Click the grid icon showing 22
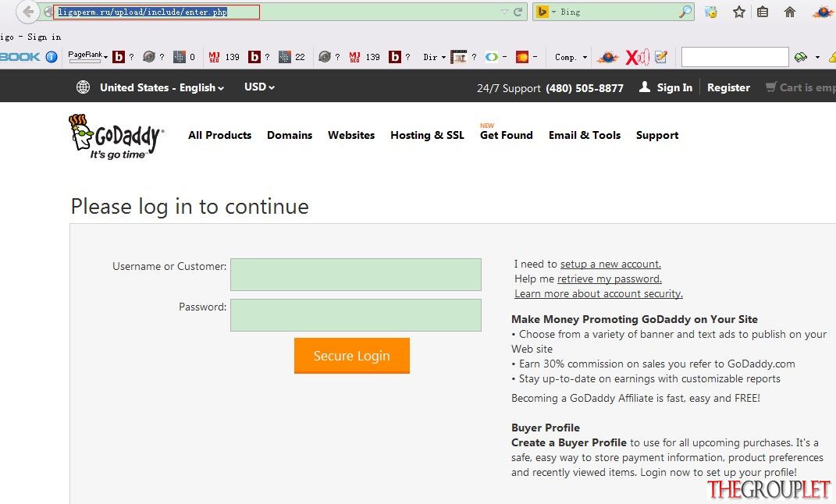The width and height of the screenshot is (836, 504). [x=285, y=57]
